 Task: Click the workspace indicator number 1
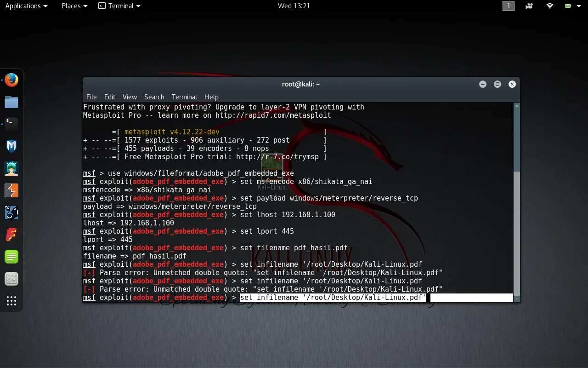click(x=509, y=6)
